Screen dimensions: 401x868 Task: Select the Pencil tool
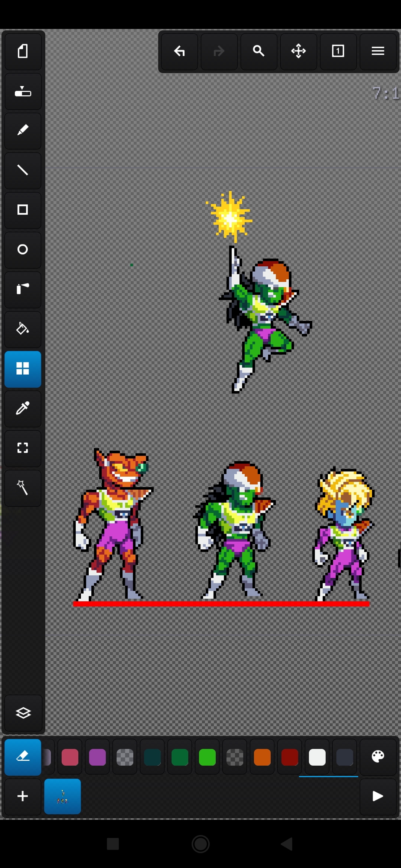point(23,131)
